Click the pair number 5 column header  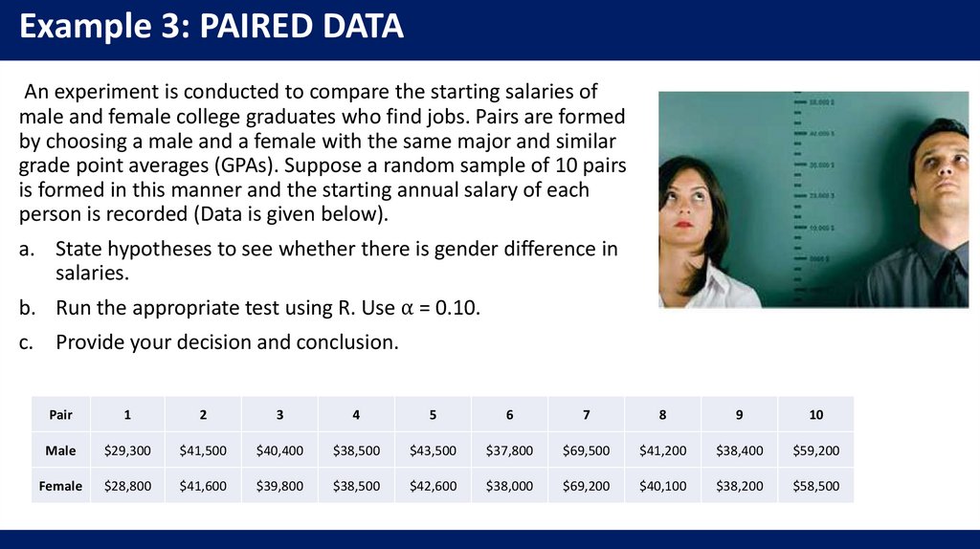pos(433,414)
